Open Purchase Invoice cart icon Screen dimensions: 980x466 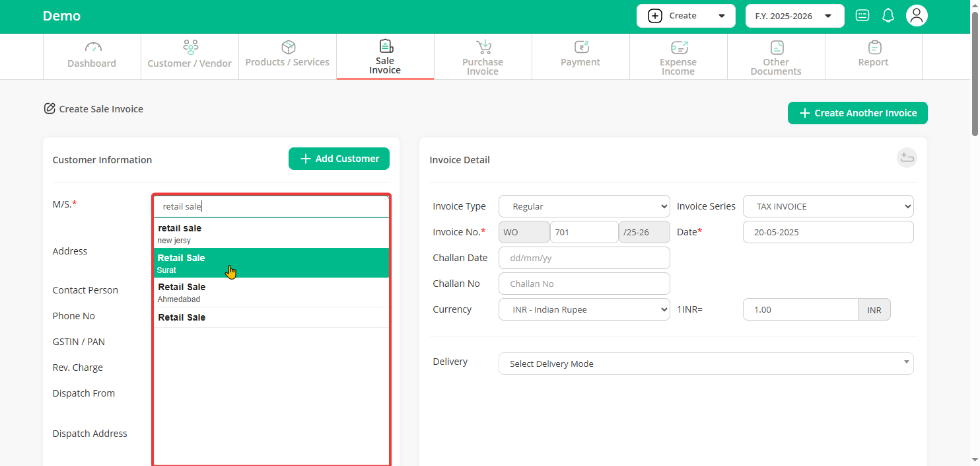click(483, 47)
